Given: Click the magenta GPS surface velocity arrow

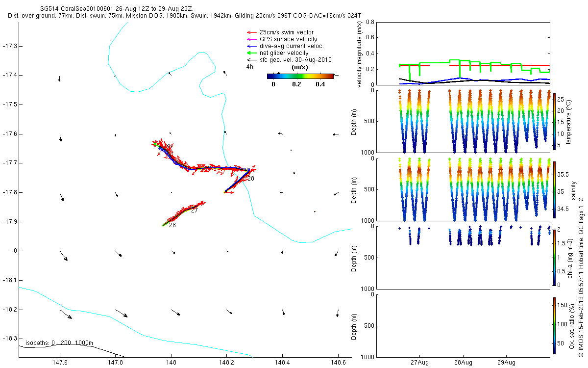Looking at the screenshot, I should pos(251,39).
